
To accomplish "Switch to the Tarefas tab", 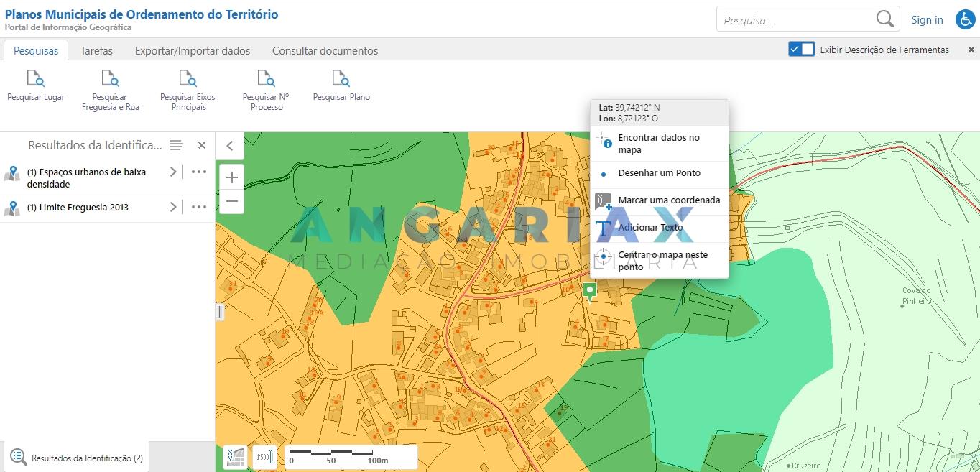I will point(96,51).
